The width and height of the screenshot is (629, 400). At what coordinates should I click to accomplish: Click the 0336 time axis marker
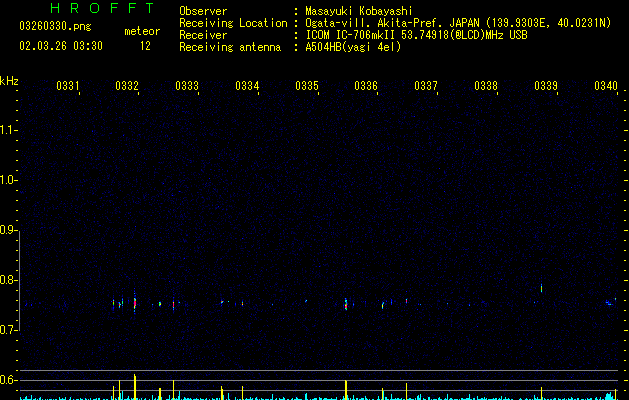point(366,86)
